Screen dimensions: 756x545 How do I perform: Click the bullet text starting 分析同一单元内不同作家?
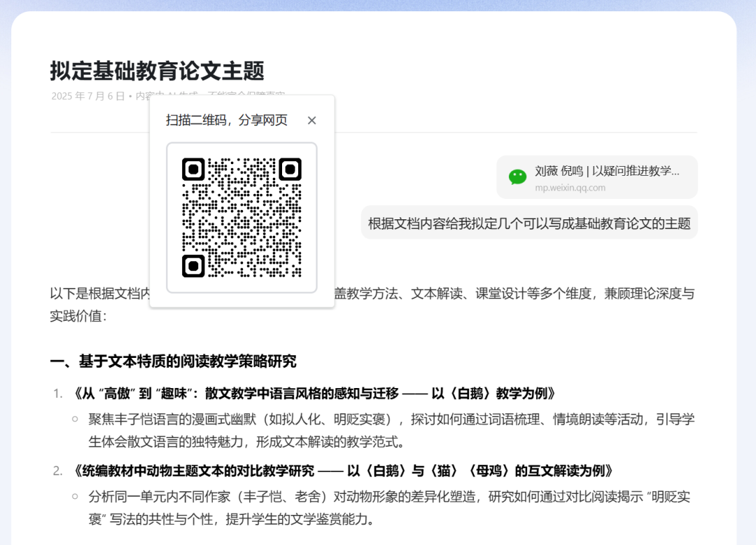[389, 508]
